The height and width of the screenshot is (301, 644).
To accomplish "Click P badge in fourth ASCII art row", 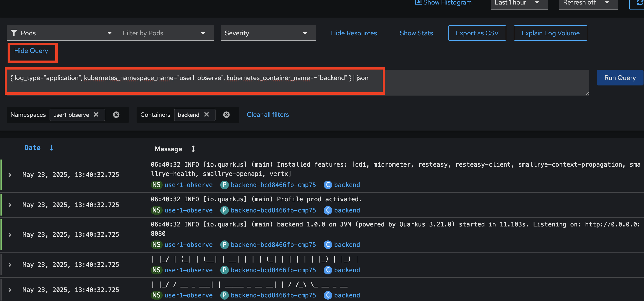I will pos(224,270).
